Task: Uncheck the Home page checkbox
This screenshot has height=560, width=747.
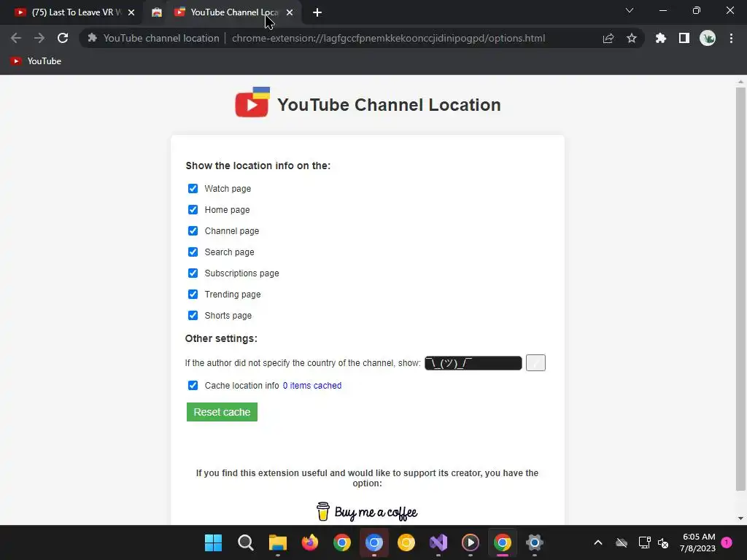Action: [193, 209]
